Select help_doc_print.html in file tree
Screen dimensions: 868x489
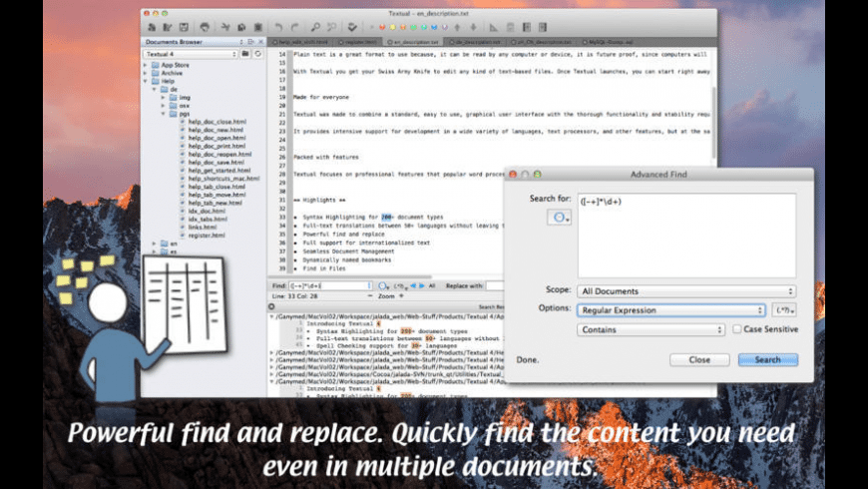[217, 147]
